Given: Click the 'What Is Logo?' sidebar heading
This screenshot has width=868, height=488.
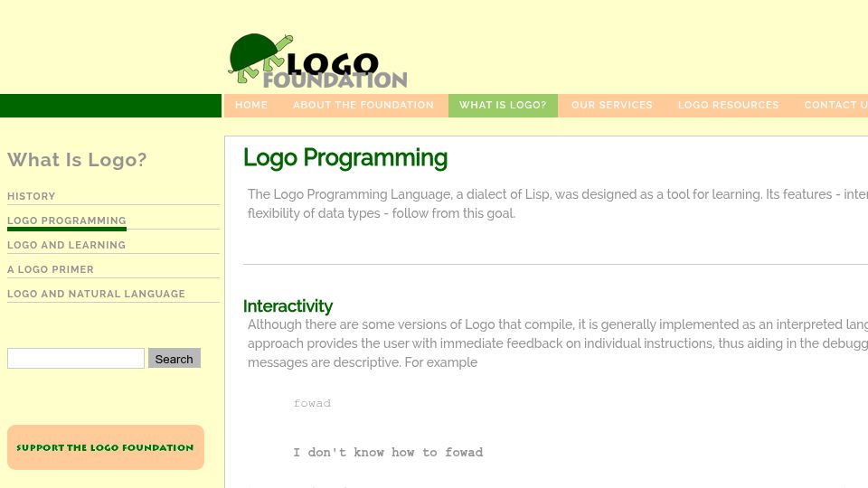Looking at the screenshot, I should [x=77, y=160].
